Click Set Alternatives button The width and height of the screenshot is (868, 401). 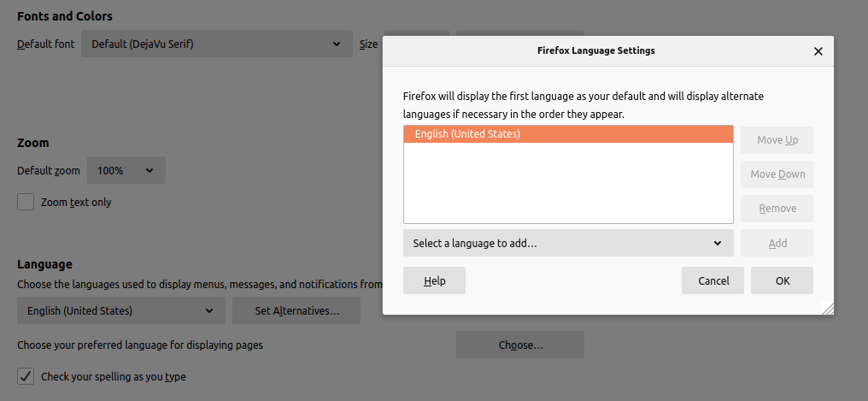(296, 310)
